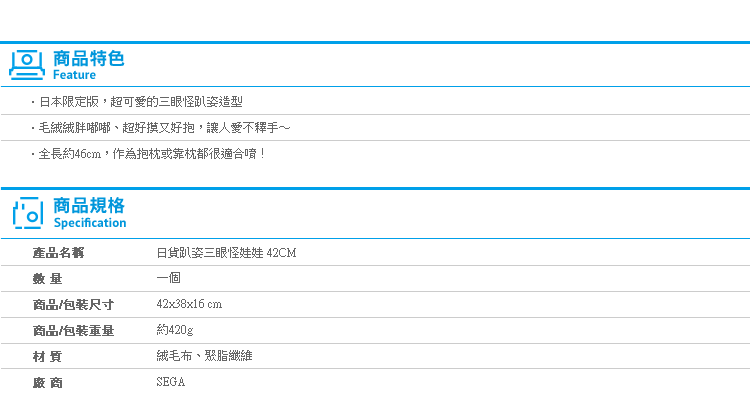Click the weight value 約420g
The image size is (750, 397).
175,330
